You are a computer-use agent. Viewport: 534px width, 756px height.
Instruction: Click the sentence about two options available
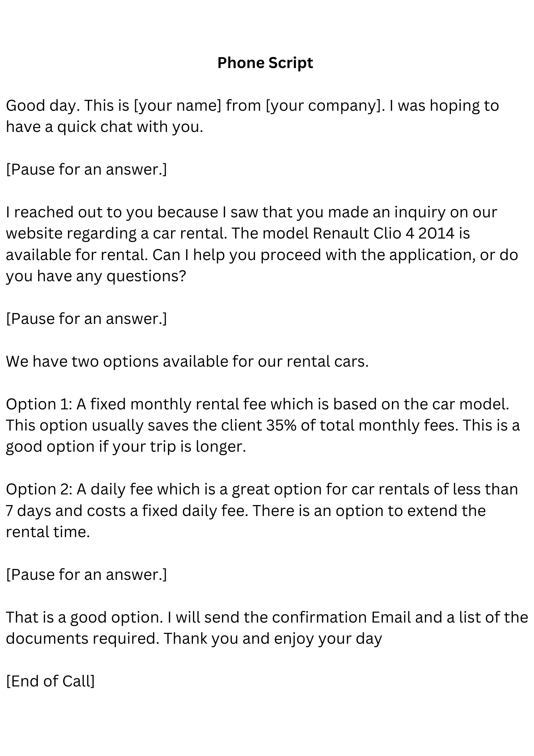tap(187, 362)
